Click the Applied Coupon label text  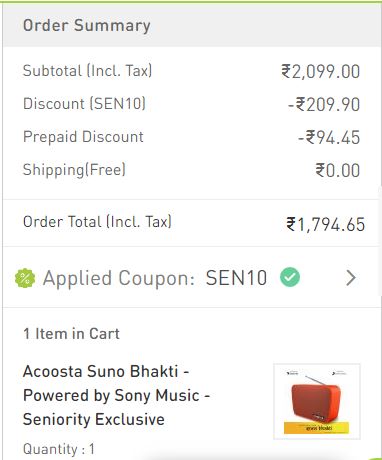pos(119,278)
